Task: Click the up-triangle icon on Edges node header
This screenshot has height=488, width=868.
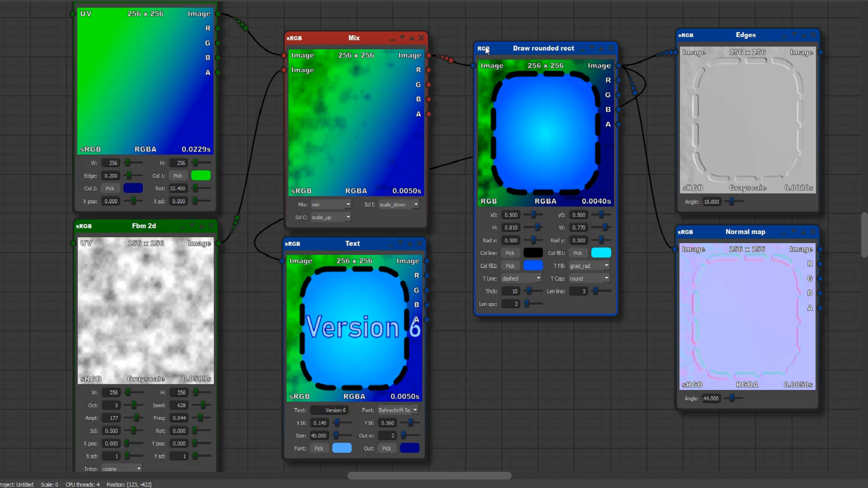Action: tap(804, 35)
